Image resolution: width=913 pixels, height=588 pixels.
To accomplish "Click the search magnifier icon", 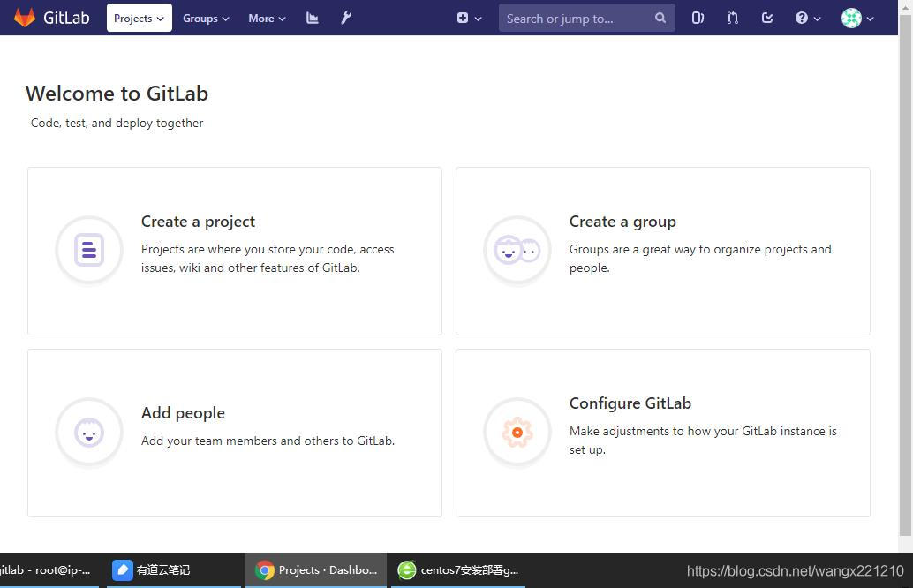I will [x=660, y=18].
